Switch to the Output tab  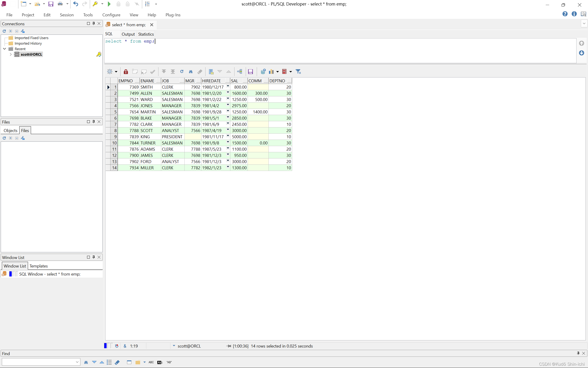point(128,34)
